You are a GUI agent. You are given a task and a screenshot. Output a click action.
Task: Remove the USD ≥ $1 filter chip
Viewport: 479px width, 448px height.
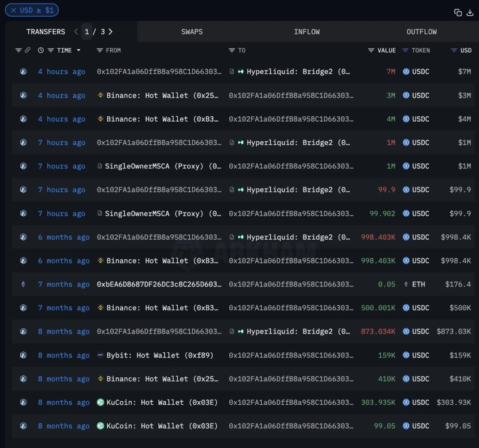pos(14,10)
